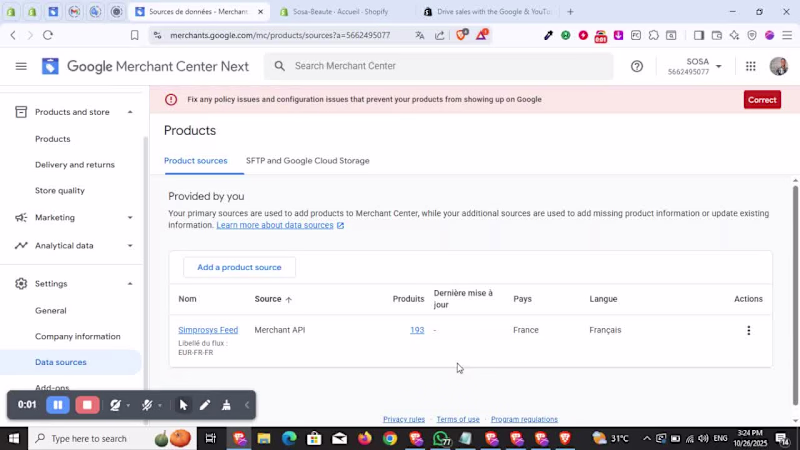Image resolution: width=800 pixels, height=450 pixels.
Task: Expand the Analytical data section
Action: click(130, 246)
